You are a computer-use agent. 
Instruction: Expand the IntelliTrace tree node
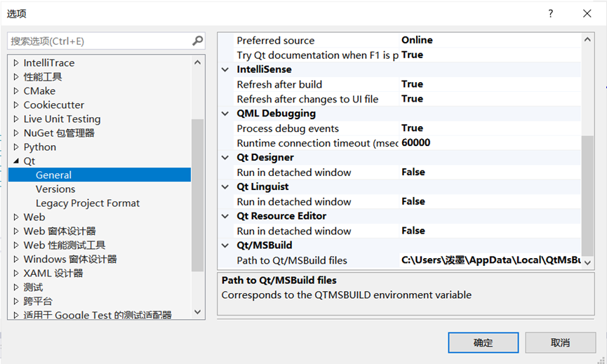click(16, 62)
